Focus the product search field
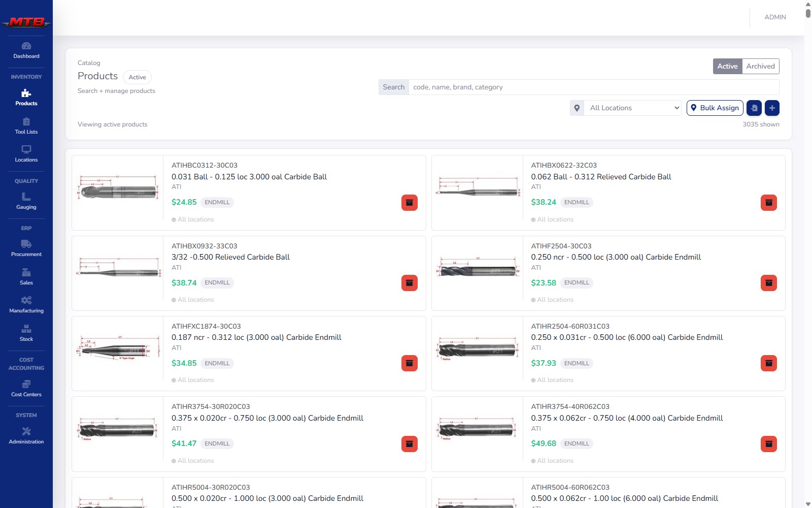The height and width of the screenshot is (508, 812). (x=594, y=87)
